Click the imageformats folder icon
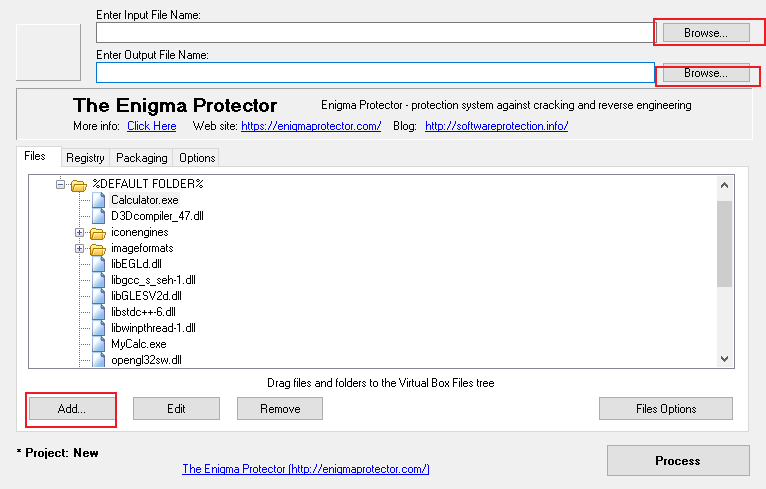 tap(98, 249)
